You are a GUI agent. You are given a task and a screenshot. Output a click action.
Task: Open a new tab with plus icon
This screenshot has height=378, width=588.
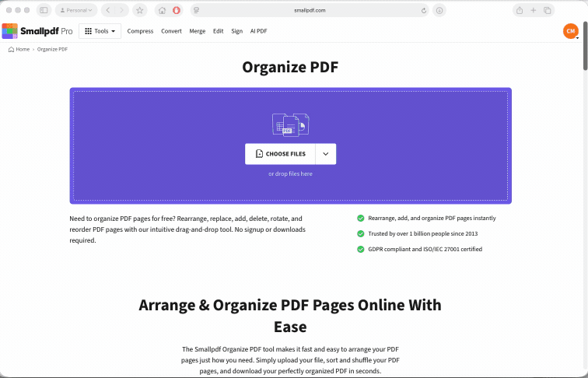point(534,11)
